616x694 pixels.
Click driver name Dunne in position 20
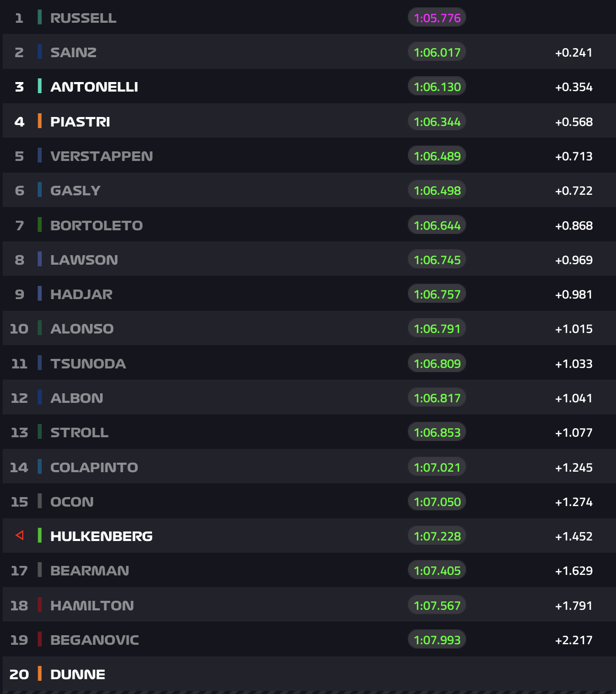(78, 674)
